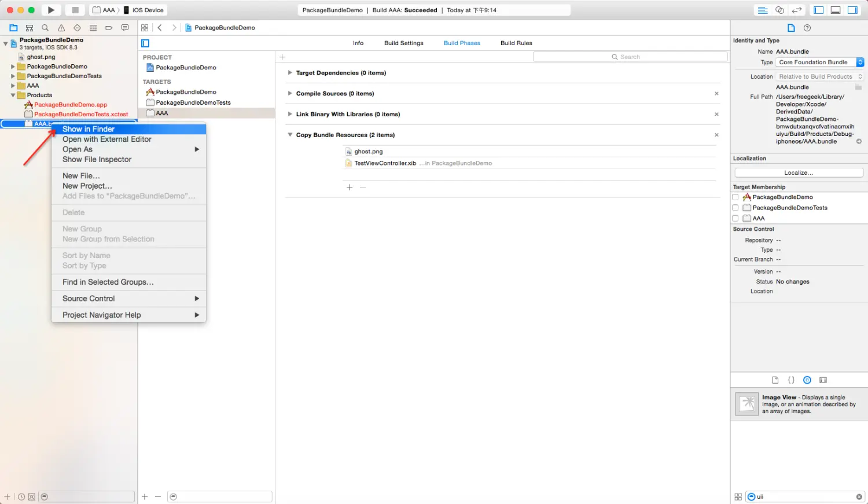Open the Source Control submenu
The image size is (868, 504).
[x=128, y=299]
